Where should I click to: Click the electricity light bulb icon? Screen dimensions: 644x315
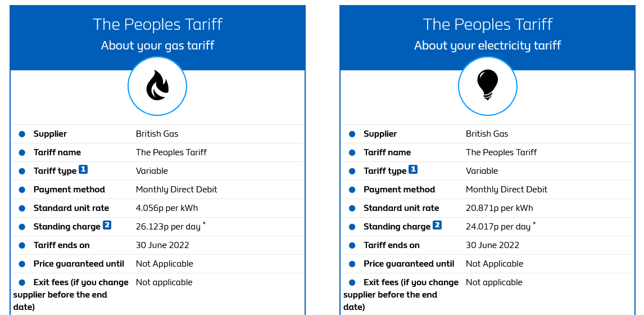[x=487, y=86]
